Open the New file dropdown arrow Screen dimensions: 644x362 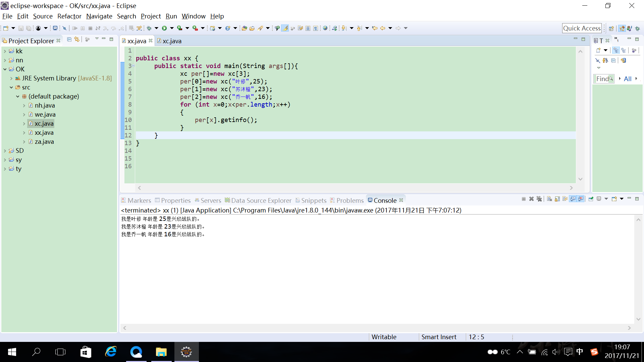click(13, 28)
